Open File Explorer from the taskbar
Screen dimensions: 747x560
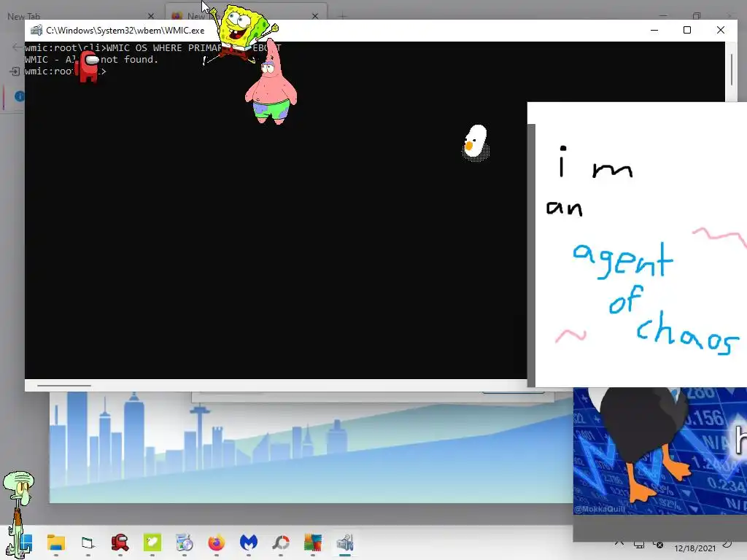click(55, 542)
